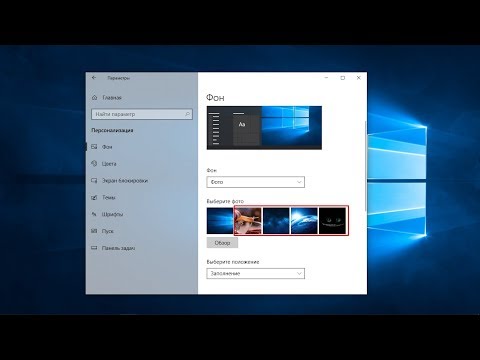480x360 pixels.
Task: Maximize the Параметры window
Action: [x=343, y=78]
